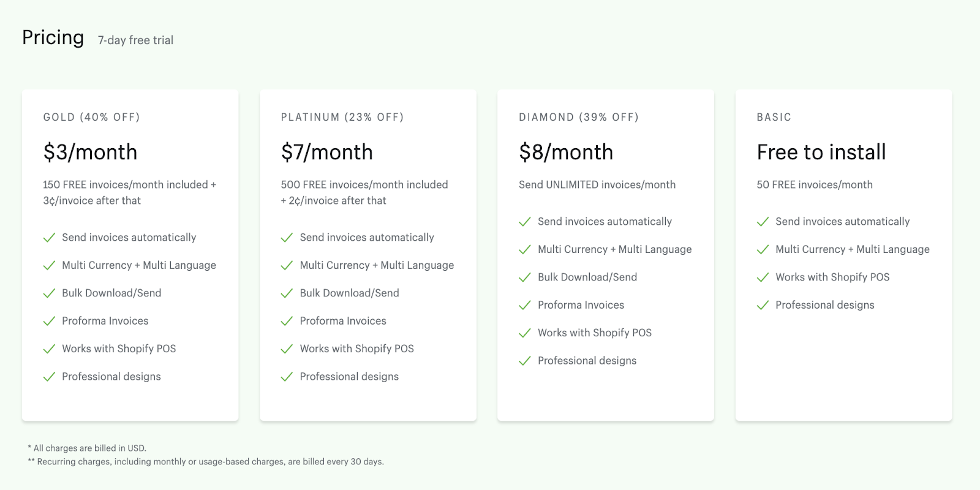
Task: Click the checkmark by Diamond's Professional designs
Action: pos(525,361)
